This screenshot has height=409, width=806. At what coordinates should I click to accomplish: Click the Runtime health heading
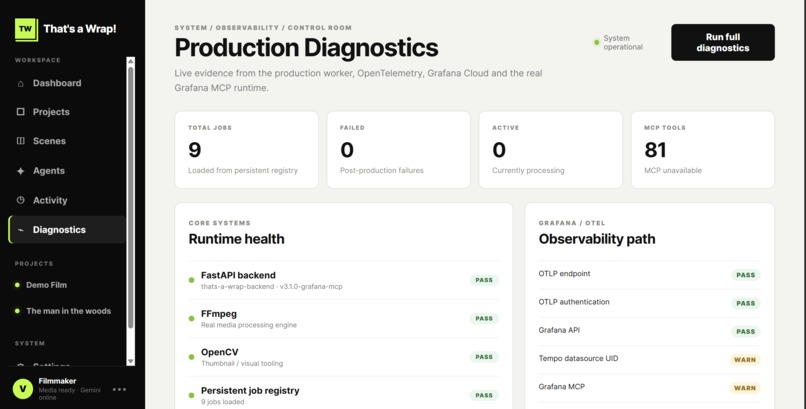[236, 239]
